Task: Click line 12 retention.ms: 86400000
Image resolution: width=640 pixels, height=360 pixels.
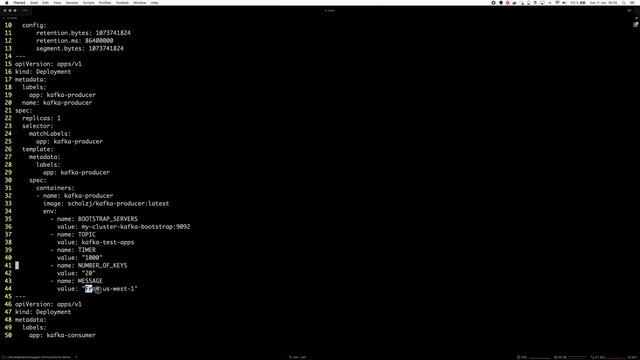Action: (75, 40)
